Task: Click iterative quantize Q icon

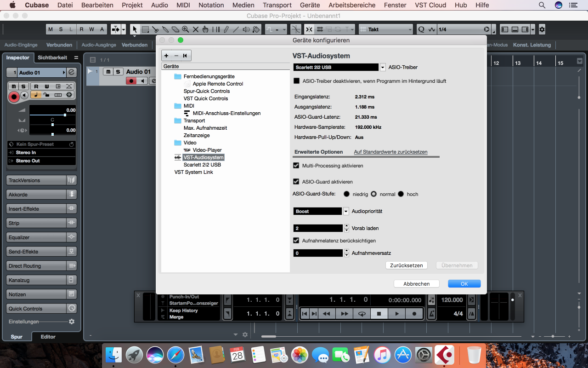Action: click(x=421, y=29)
